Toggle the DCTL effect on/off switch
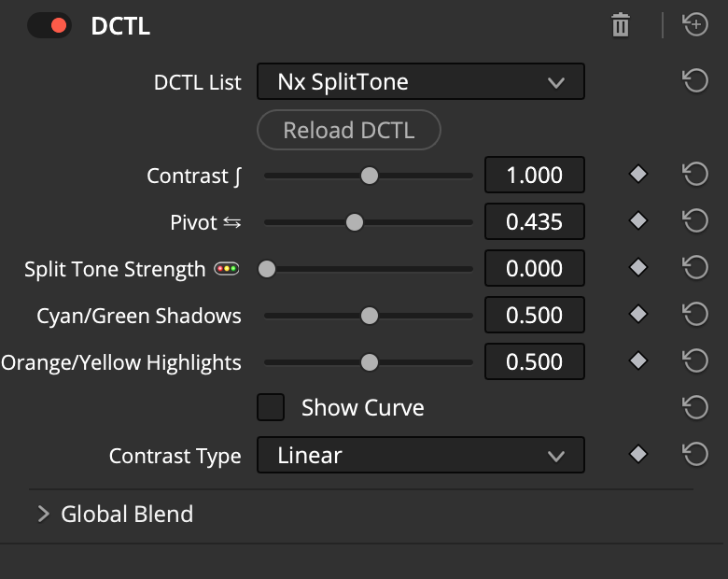728x579 pixels. point(49,25)
